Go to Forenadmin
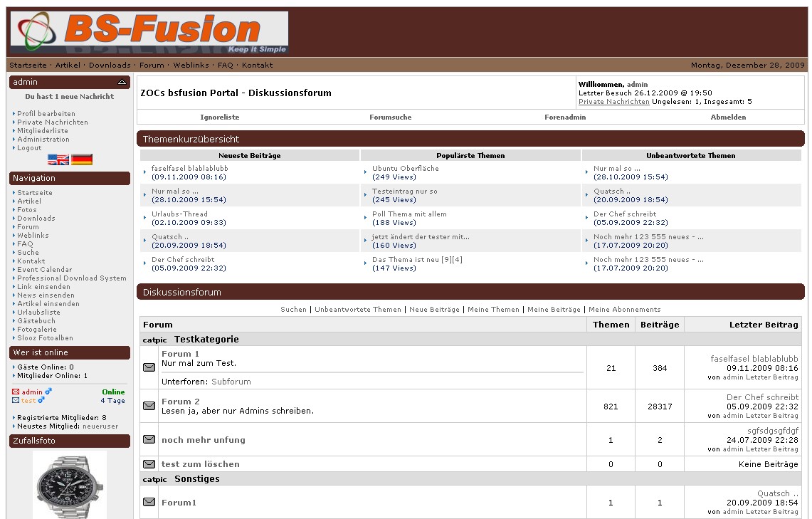Image resolution: width=812 pixels, height=519 pixels. (x=565, y=117)
